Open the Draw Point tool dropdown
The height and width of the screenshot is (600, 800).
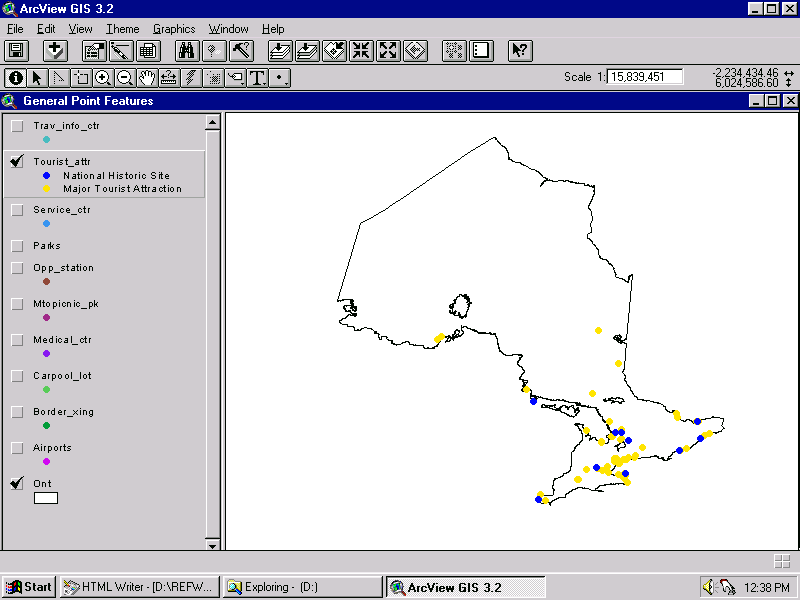point(280,78)
